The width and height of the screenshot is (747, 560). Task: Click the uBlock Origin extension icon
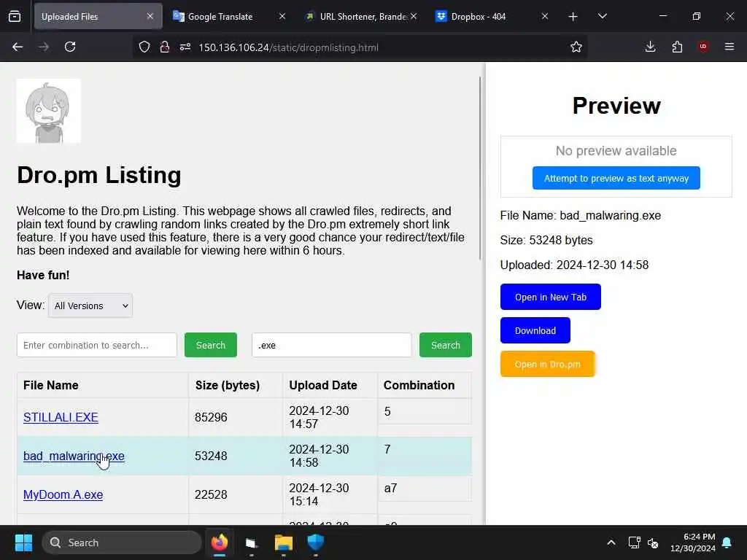703,47
